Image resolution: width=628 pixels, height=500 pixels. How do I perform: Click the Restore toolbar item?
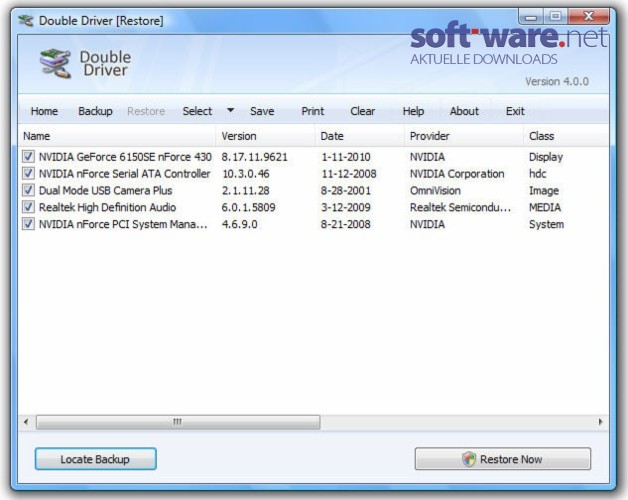coord(146,111)
